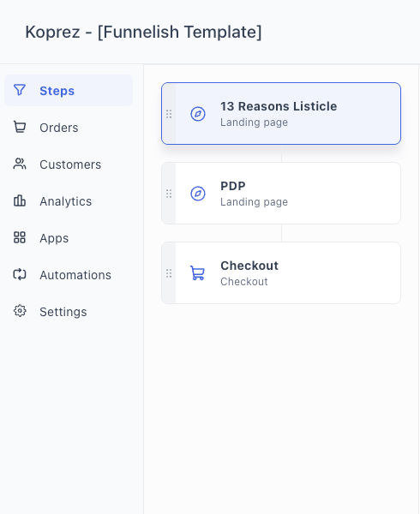Screen dimensions: 420x514
Task: Click the compass icon on the PDP step
Action: point(198,194)
